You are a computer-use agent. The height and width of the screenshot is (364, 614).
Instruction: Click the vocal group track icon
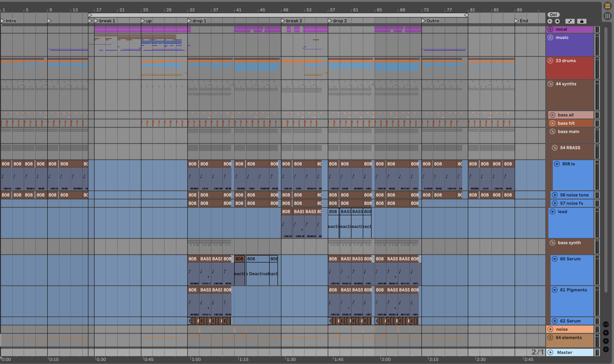(550, 29)
